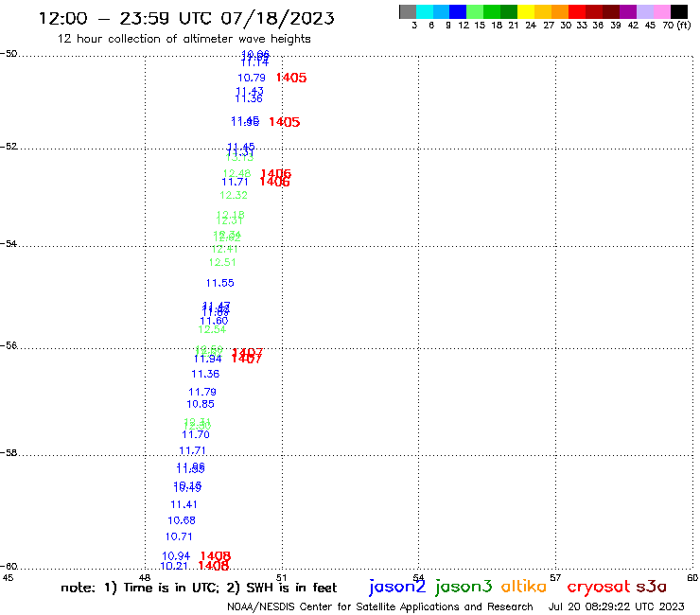Click the longitude axis label 48

[x=145, y=578]
